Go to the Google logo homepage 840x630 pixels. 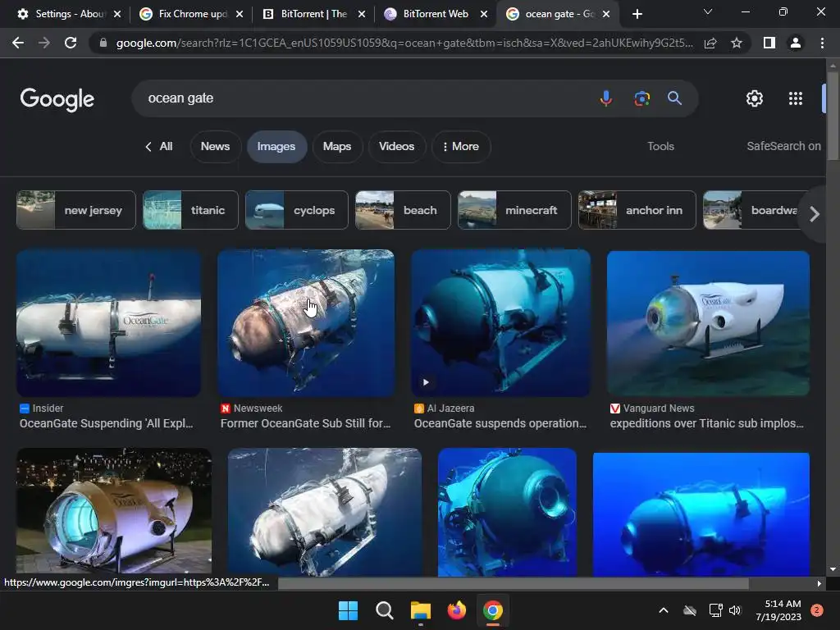click(57, 99)
